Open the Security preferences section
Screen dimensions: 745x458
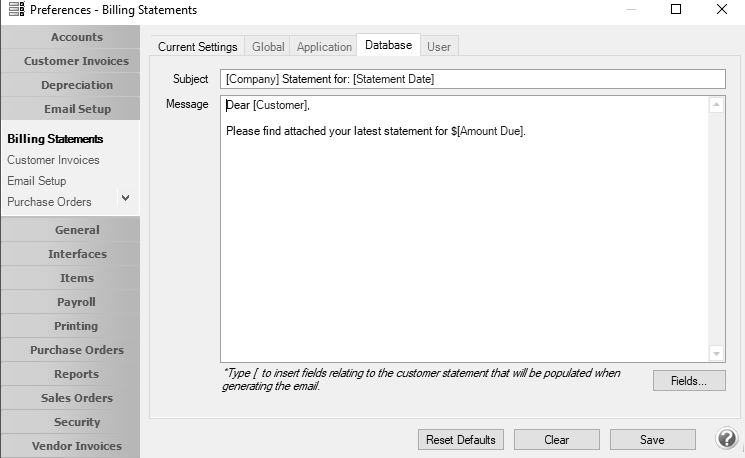pos(76,422)
